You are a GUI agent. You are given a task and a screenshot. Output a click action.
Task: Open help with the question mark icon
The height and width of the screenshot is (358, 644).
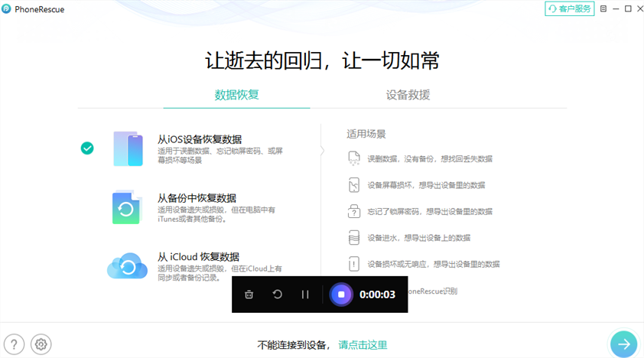coord(14,344)
